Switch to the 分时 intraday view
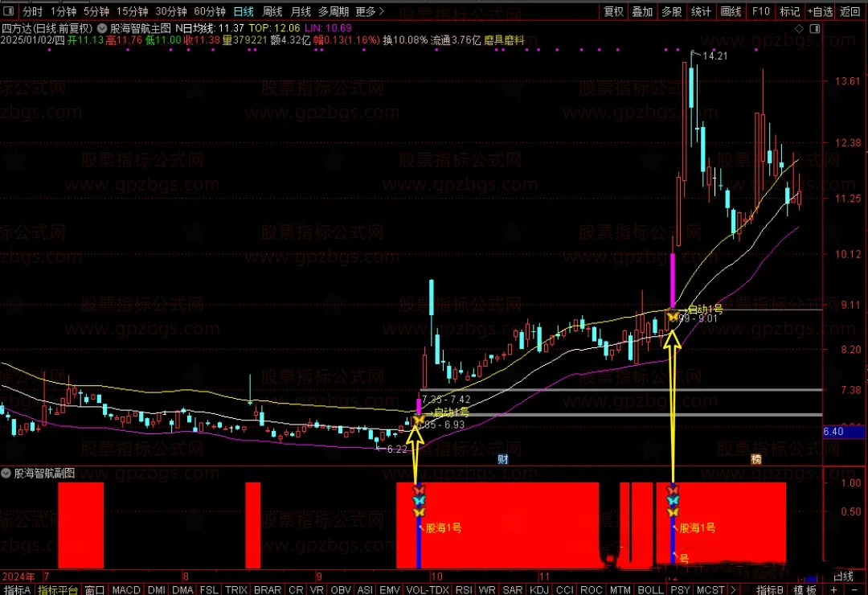Image resolution: width=868 pixels, height=595 pixels. 31,11
